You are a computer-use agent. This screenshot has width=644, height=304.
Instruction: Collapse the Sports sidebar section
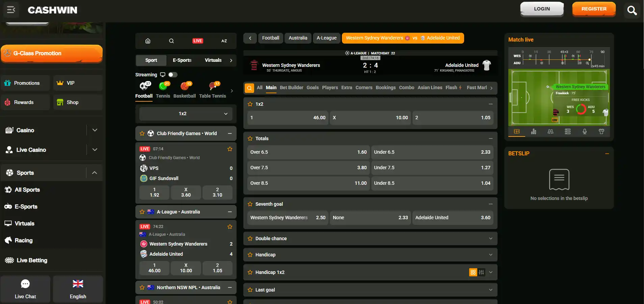[95, 173]
